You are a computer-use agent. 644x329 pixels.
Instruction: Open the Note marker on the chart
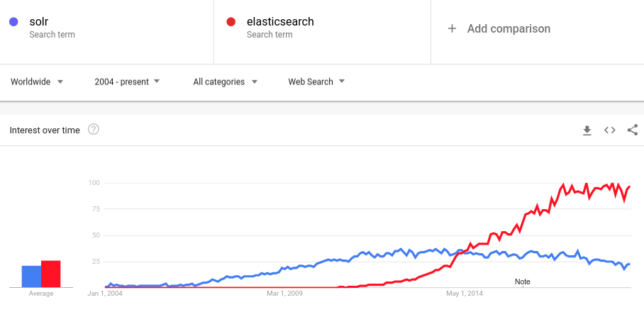(523, 281)
